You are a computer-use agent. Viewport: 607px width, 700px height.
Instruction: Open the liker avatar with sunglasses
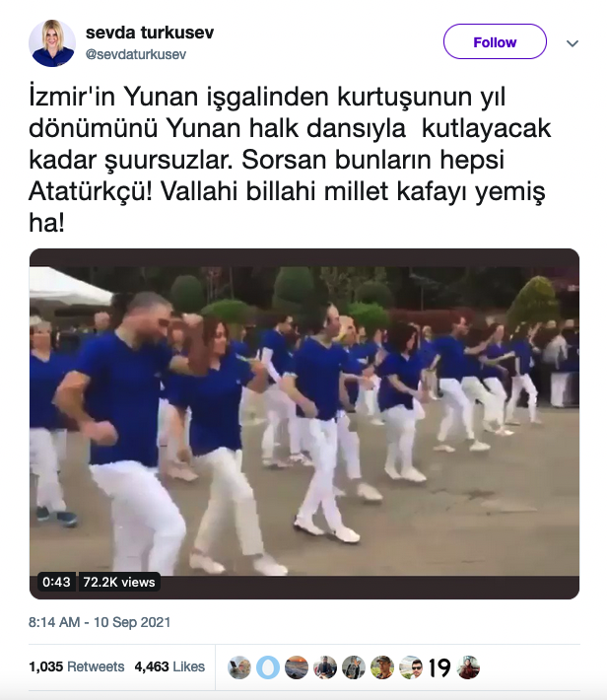[x=411, y=667]
